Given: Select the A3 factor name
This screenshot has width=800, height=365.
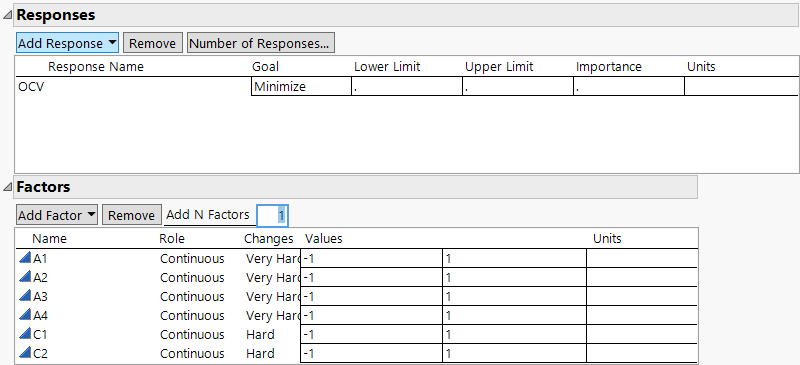Looking at the screenshot, I should (40, 297).
